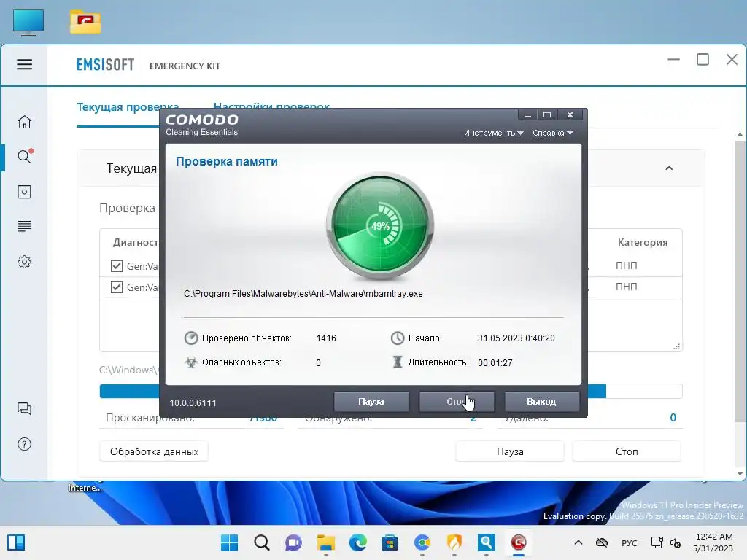Click the version number 10.0.0.6111
Image resolution: width=747 pixels, height=560 pixels.
tap(193, 402)
